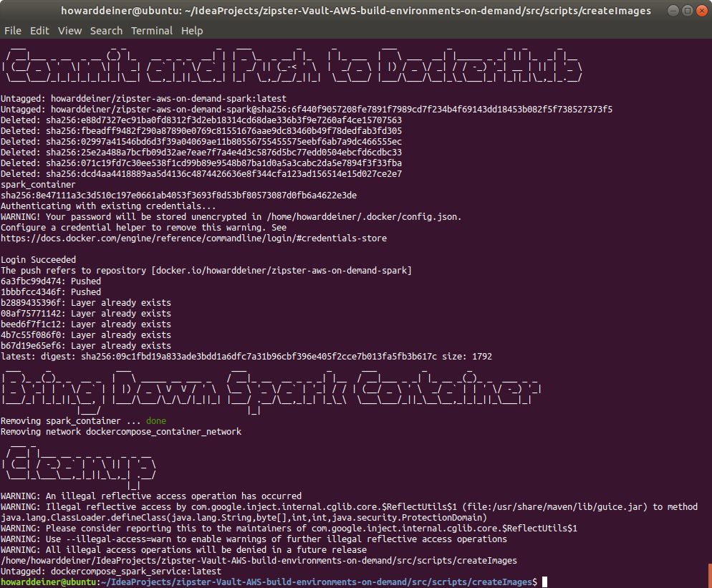Click 'Deleted: sha256:e88d7327ec91...' line
Screen dimensions: 712x588
click(x=201, y=120)
